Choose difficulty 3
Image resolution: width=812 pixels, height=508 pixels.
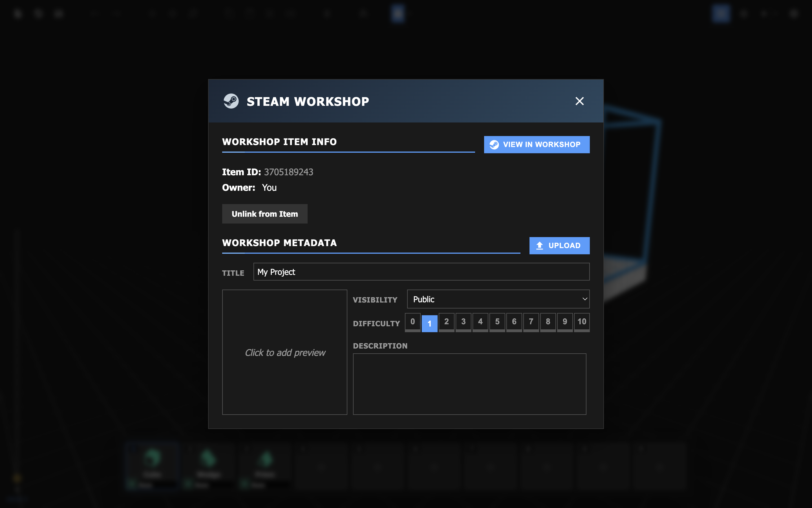click(x=464, y=323)
